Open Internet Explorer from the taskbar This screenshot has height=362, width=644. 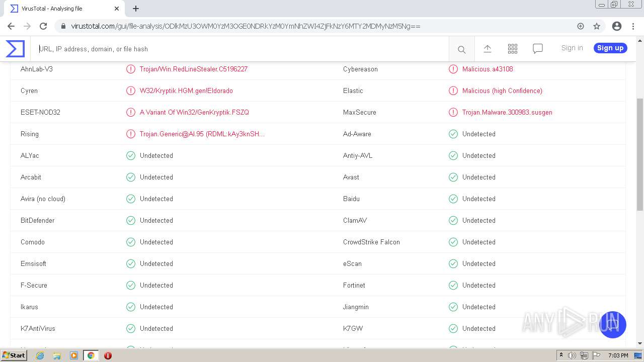coord(40,355)
